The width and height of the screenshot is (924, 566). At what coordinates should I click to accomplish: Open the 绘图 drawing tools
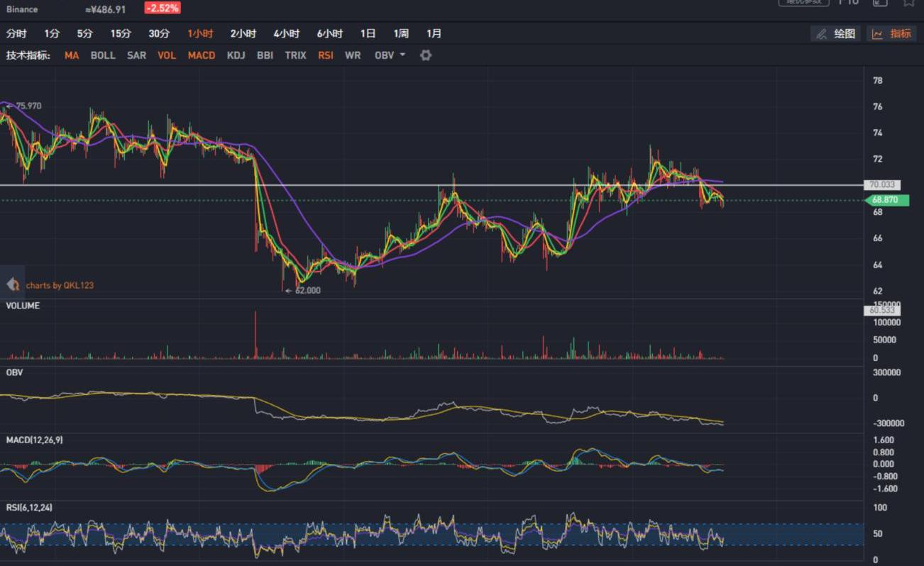(x=836, y=33)
